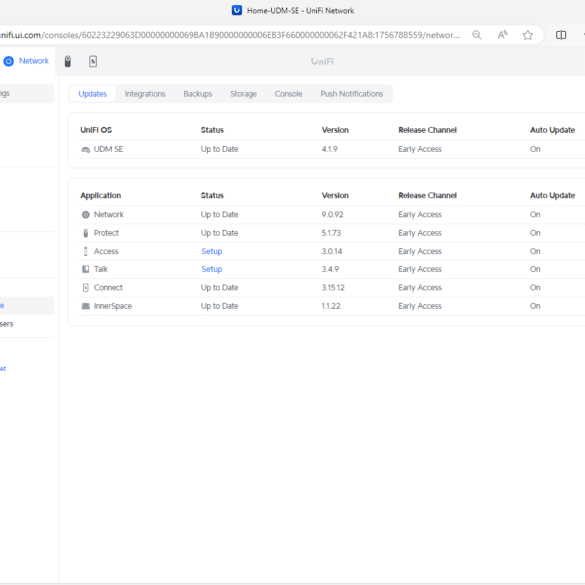Viewport: 585px width, 585px height.
Task: Click the browser address bar URL
Action: [x=229, y=35]
